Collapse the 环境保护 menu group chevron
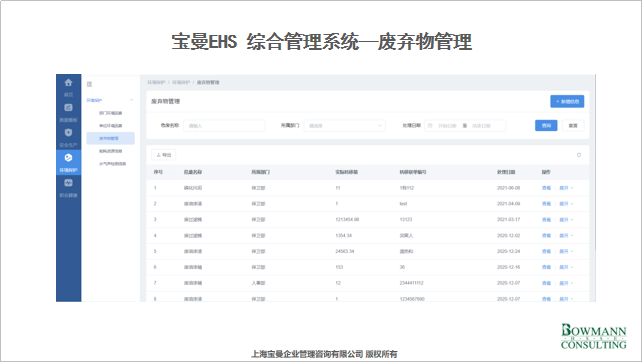 click(132, 100)
